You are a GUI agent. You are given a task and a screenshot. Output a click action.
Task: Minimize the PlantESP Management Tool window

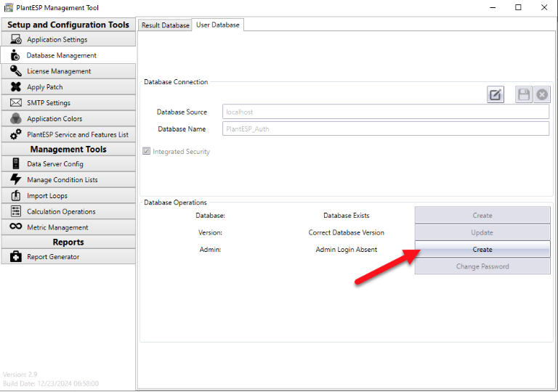pyautogui.click(x=493, y=7)
